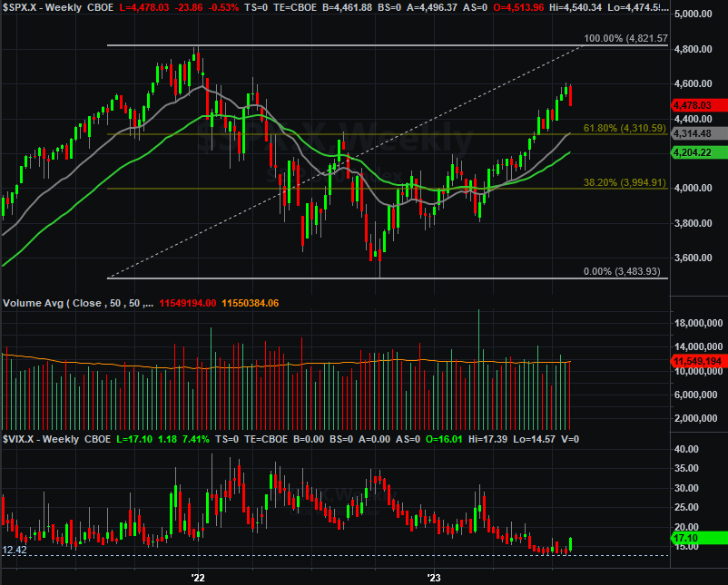Click the 4,600.00 price axis label

coord(693,83)
